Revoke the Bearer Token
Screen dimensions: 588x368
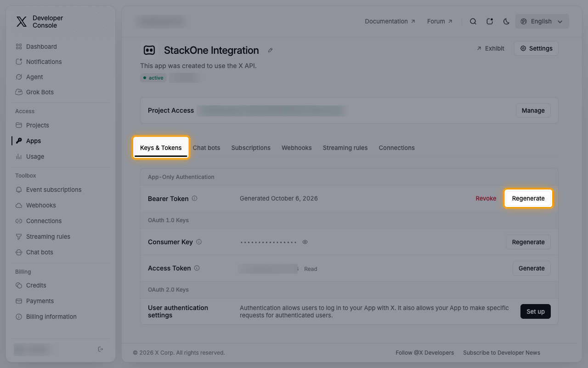point(486,199)
